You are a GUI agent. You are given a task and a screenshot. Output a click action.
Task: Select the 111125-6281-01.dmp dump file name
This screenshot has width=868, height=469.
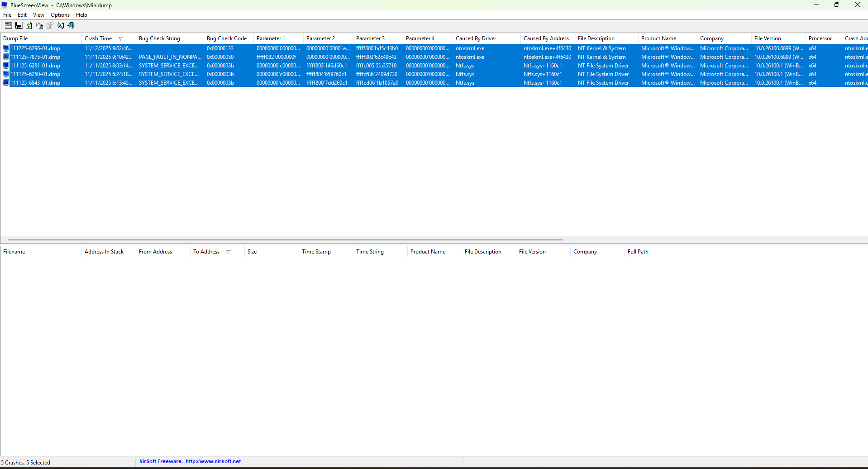coord(35,66)
